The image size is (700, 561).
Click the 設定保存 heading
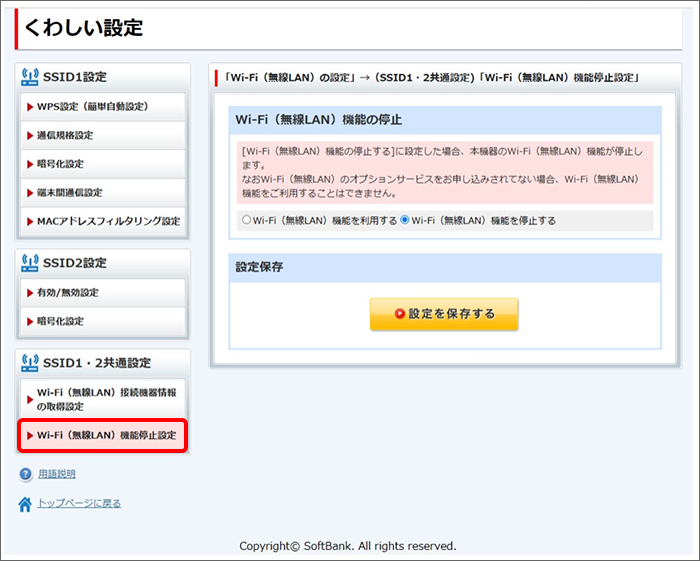[x=259, y=267]
